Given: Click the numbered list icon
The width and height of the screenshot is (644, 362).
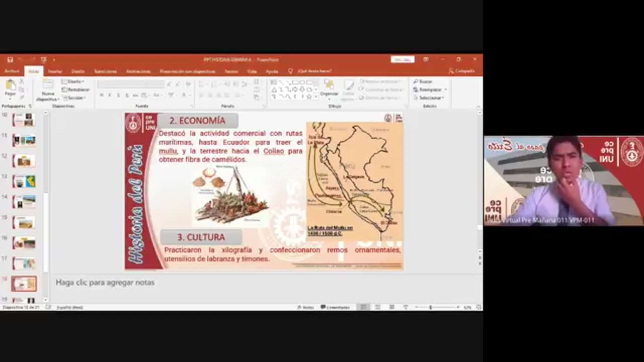Looking at the screenshot, I should point(215,84).
